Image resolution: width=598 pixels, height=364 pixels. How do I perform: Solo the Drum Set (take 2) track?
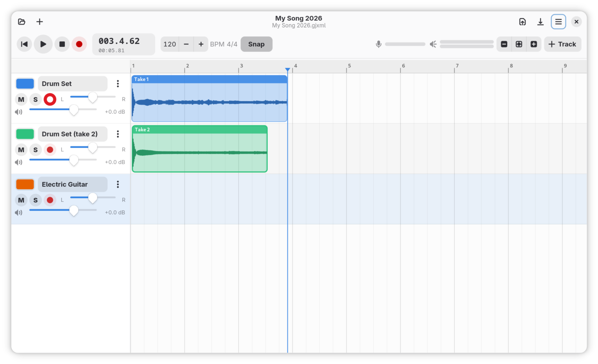pos(36,150)
